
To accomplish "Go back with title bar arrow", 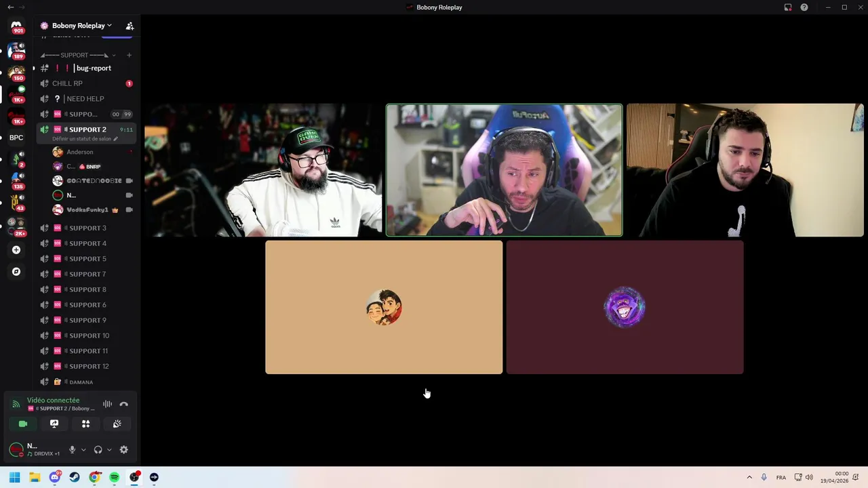I will point(10,7).
